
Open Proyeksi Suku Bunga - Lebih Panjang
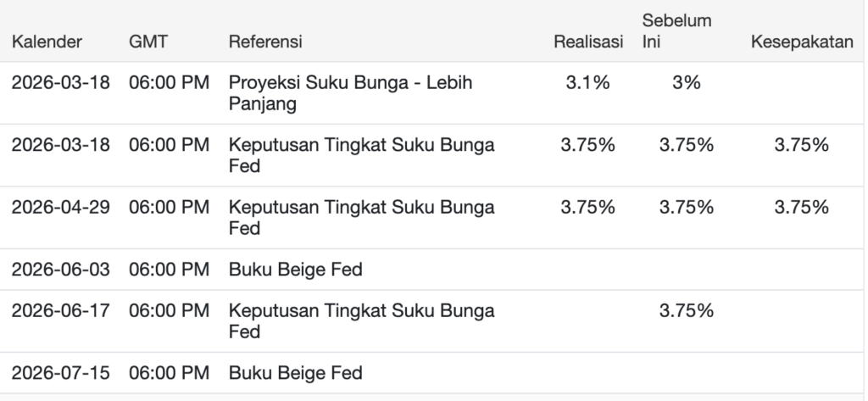click(350, 93)
